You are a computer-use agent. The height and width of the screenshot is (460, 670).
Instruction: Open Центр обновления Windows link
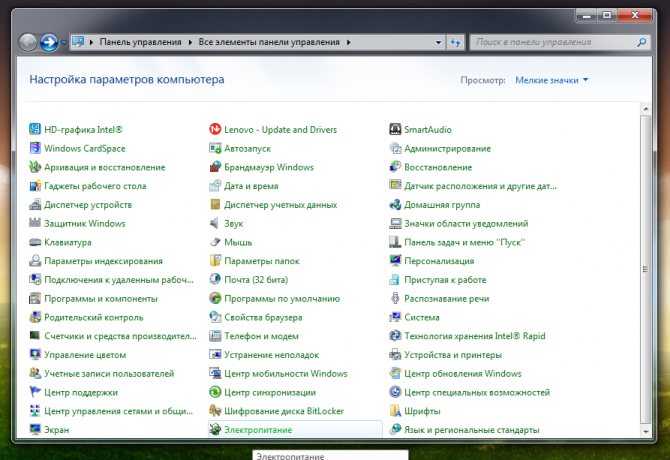463,374
